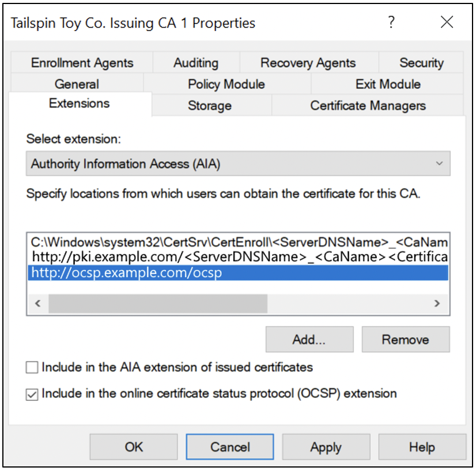Click the Add... button
476x471 pixels.
309,339
